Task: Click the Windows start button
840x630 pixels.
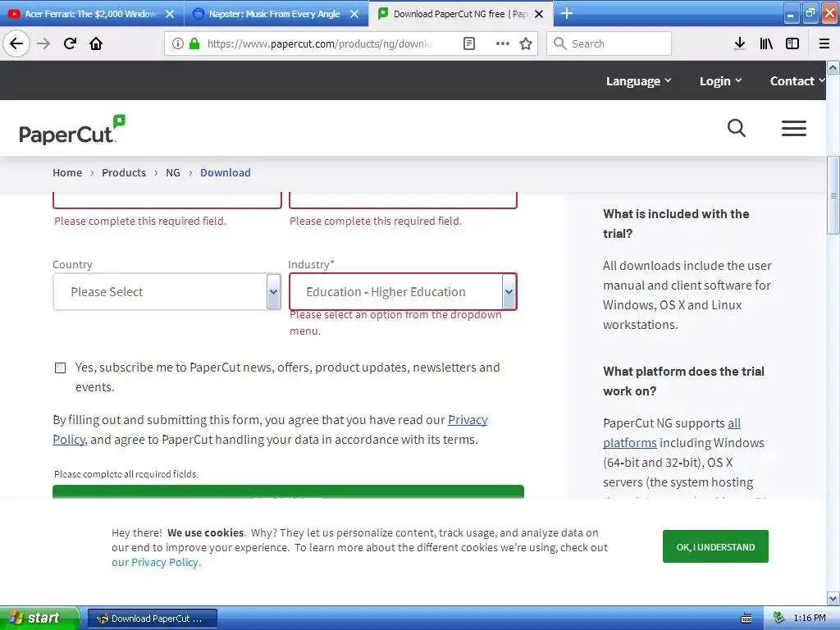Action: [39, 618]
